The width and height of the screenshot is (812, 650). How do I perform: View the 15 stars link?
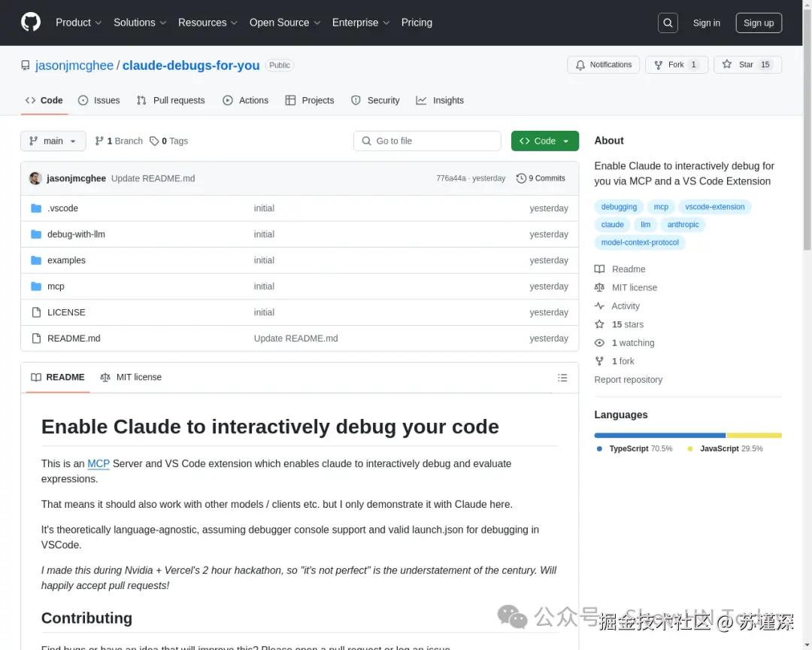click(620, 324)
